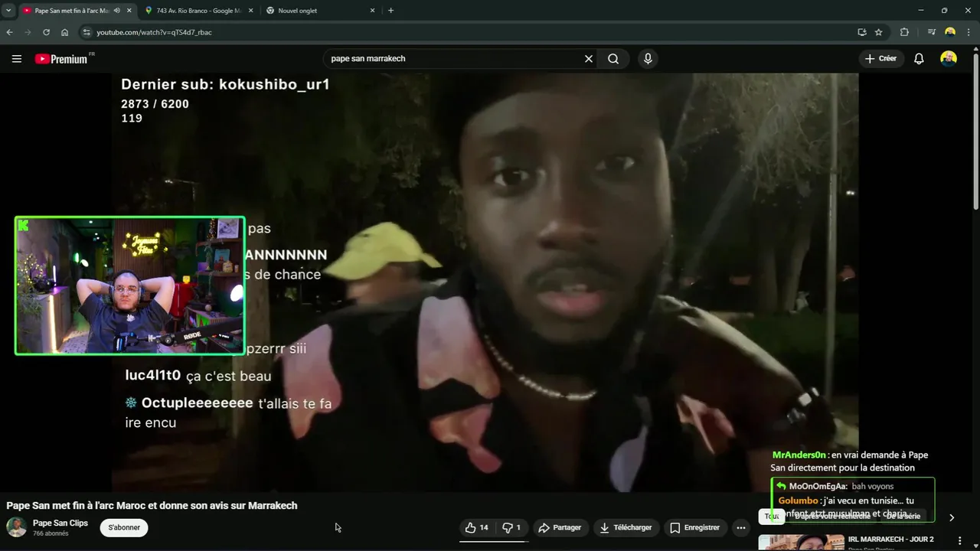This screenshot has height=551, width=980.
Task: Open the IRL MARRAKECH - JOUR 2 video
Action: click(890, 540)
